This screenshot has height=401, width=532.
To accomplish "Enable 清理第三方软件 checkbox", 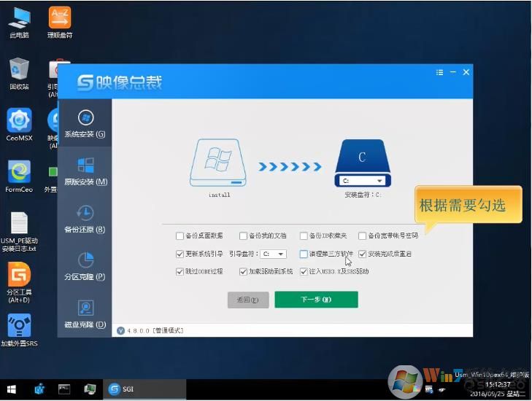I will pos(304,254).
